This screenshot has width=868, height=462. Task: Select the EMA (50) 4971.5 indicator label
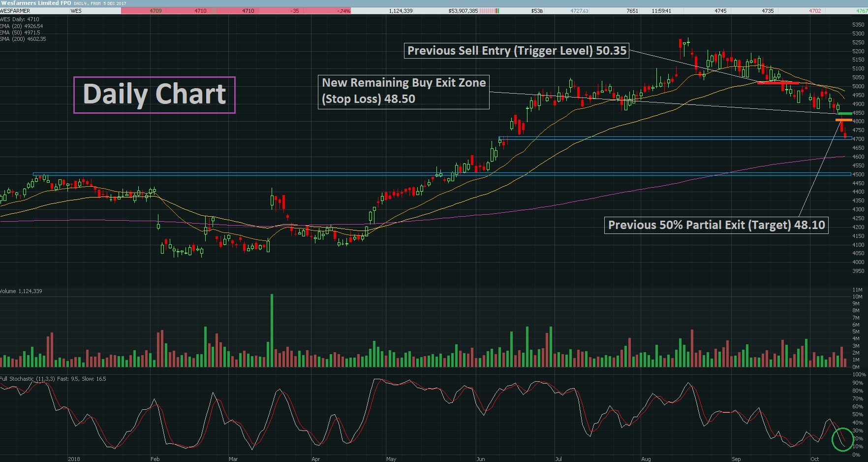click(20, 33)
